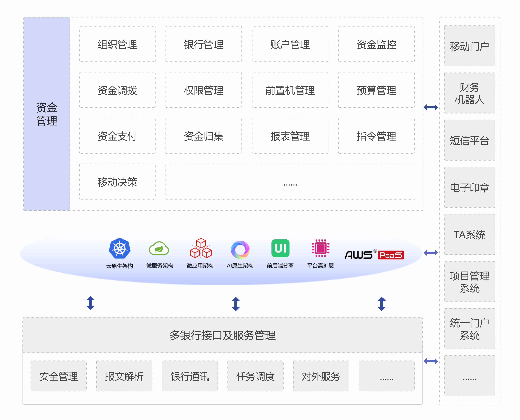Image resolution: width=520 pixels, height=420 pixels.
Task: Click the green cloud 微服务架构 icon
Action: point(159,248)
